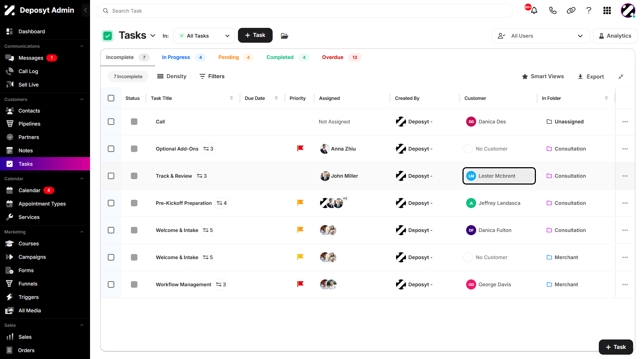The image size is (644, 359).
Task: Open the profile avatar menu
Action: (x=628, y=10)
